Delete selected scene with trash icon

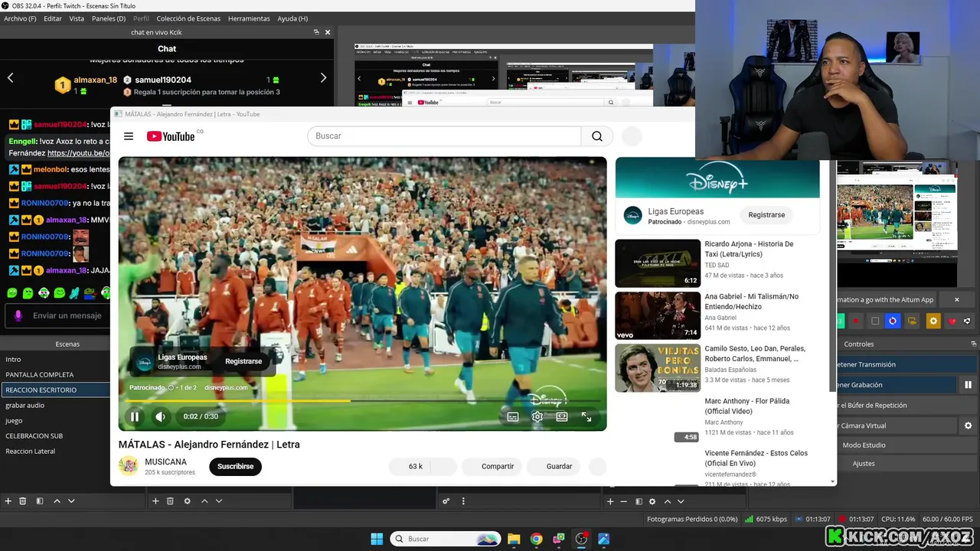(23, 501)
